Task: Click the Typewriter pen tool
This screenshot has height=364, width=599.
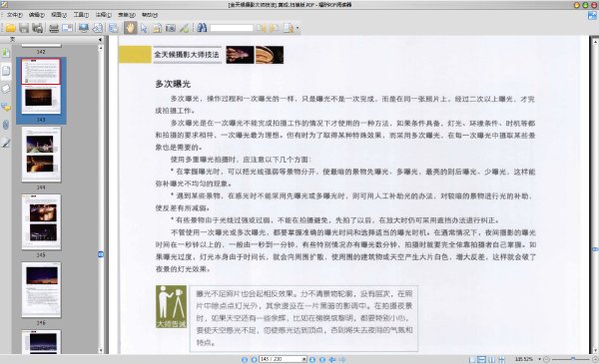Action: pyautogui.click(x=184, y=28)
